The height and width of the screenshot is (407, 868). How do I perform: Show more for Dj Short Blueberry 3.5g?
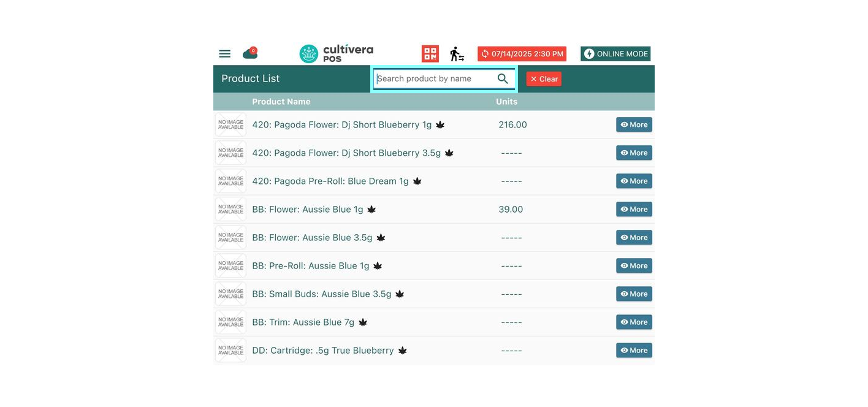pyautogui.click(x=634, y=153)
